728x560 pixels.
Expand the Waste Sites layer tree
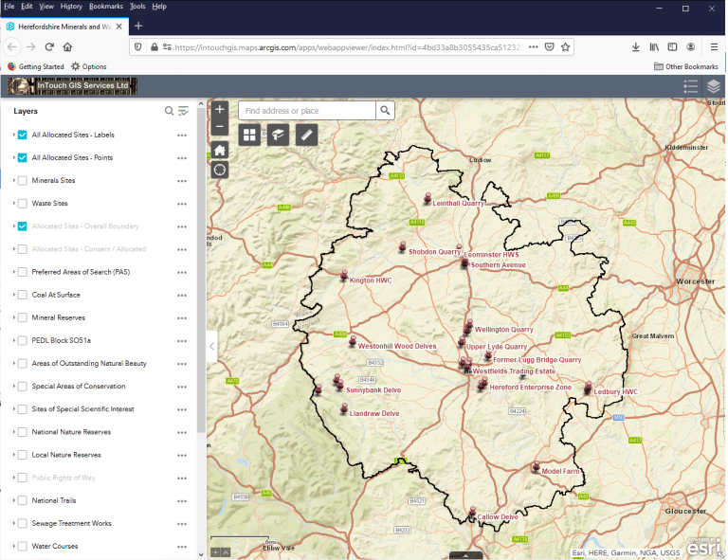pos(14,203)
